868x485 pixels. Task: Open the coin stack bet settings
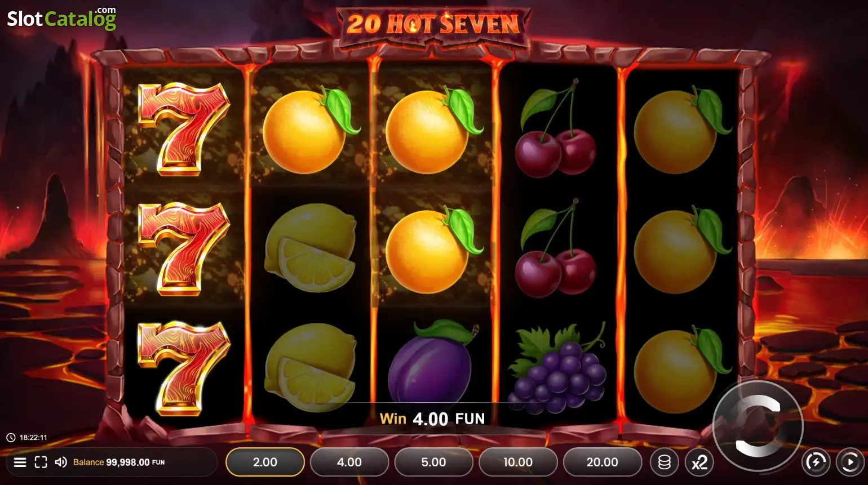pos(665,462)
